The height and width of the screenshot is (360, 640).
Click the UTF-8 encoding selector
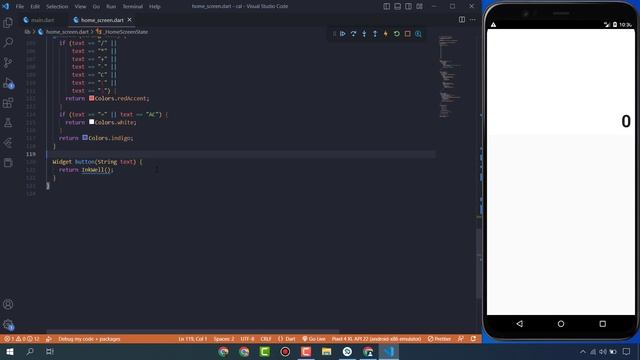point(247,339)
